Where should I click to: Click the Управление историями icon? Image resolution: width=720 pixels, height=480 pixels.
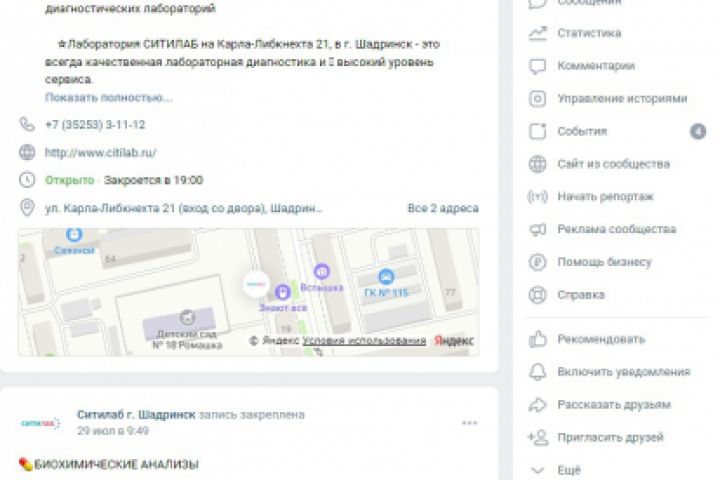pos(537,99)
